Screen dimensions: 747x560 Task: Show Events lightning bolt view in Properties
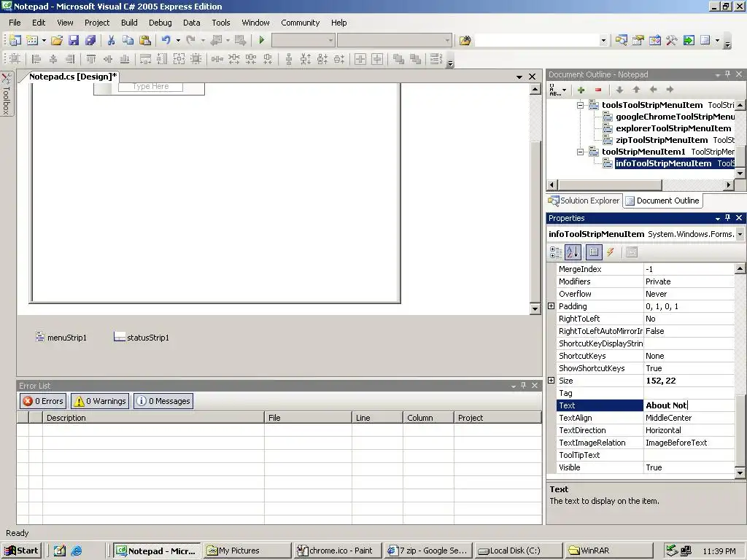[x=611, y=252]
